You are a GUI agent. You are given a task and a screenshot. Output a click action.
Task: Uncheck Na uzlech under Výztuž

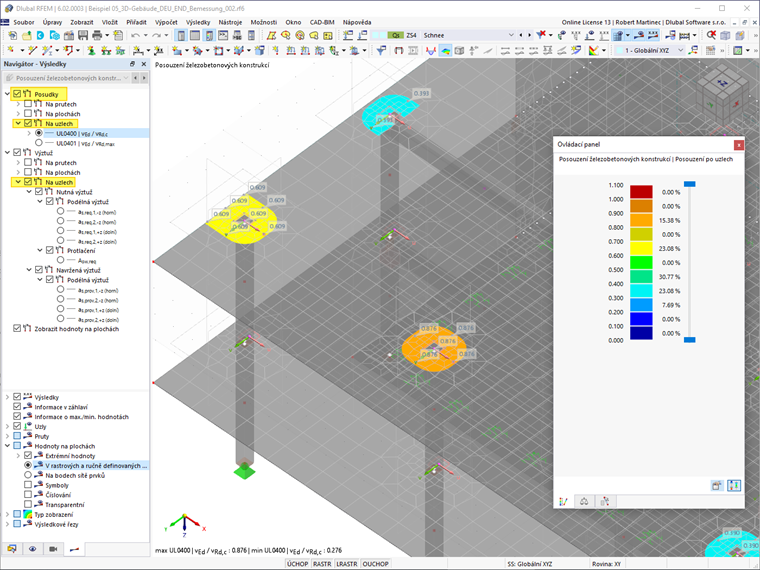tap(28, 182)
